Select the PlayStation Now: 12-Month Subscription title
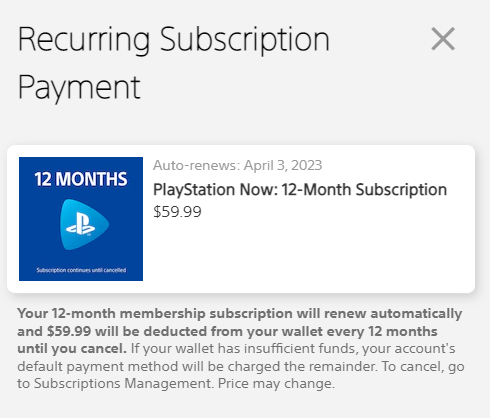Image resolution: width=490 pixels, height=418 pixels. point(300,190)
